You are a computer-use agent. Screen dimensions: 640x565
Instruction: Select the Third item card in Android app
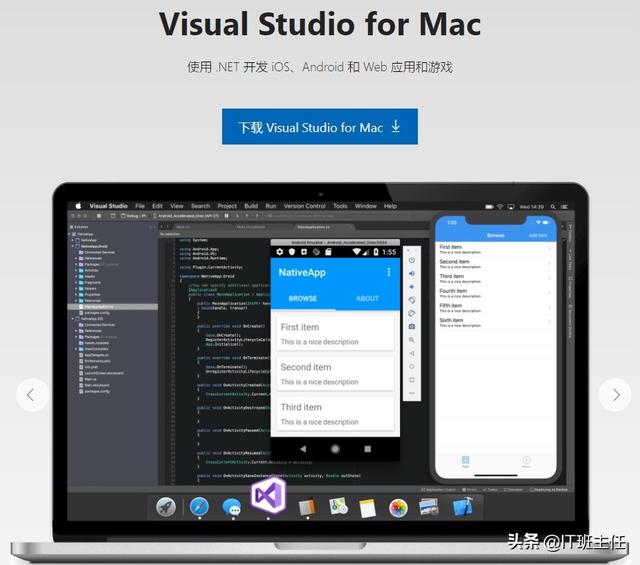(336, 414)
